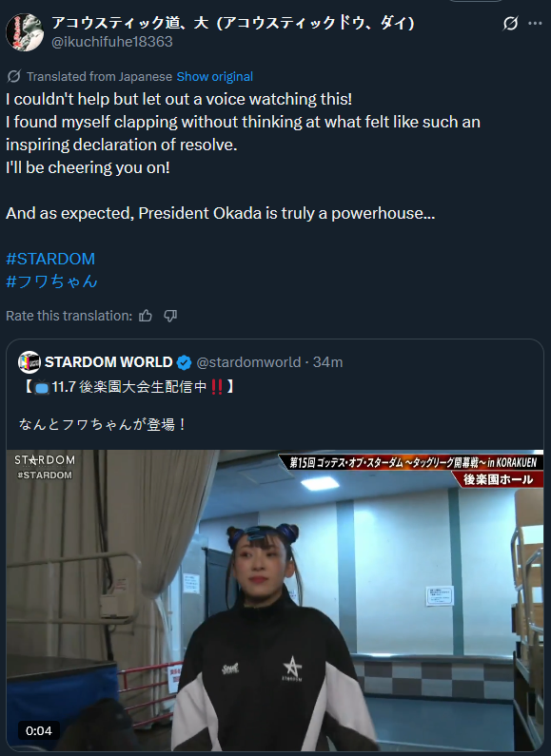551x756 pixels.
Task: Click the @stardomworld handle
Action: [248, 362]
